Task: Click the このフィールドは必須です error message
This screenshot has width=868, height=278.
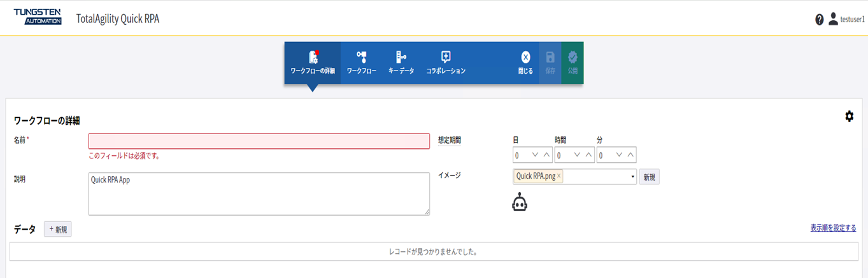Action: (x=124, y=155)
